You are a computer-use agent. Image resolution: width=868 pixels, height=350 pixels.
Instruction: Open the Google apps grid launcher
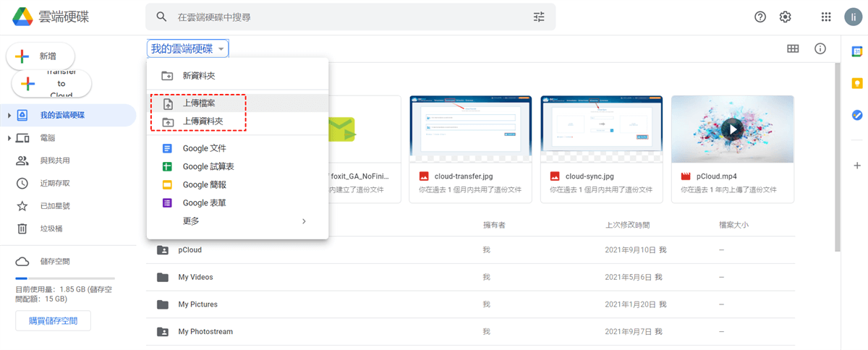tap(826, 17)
